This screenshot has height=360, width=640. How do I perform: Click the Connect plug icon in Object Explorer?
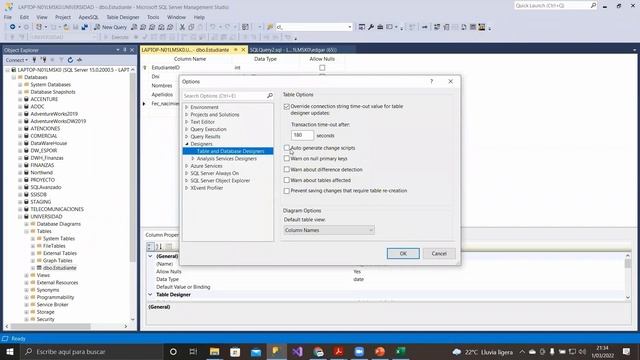(35, 60)
